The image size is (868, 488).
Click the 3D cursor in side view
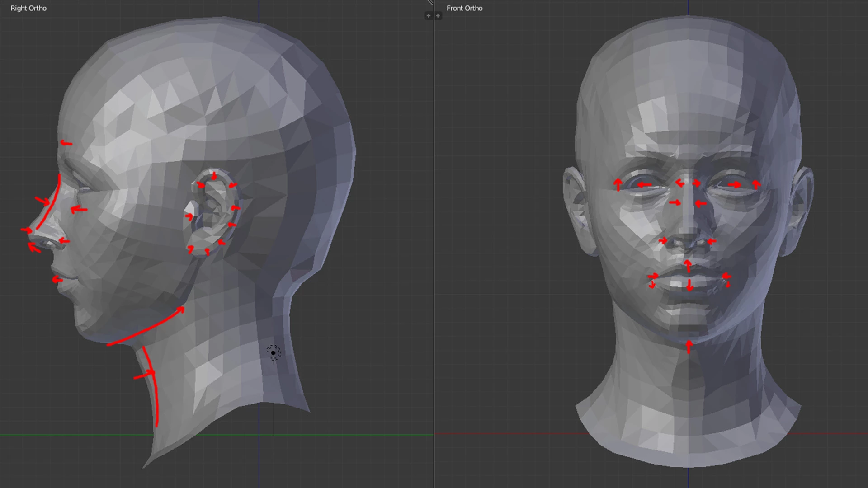tap(274, 352)
